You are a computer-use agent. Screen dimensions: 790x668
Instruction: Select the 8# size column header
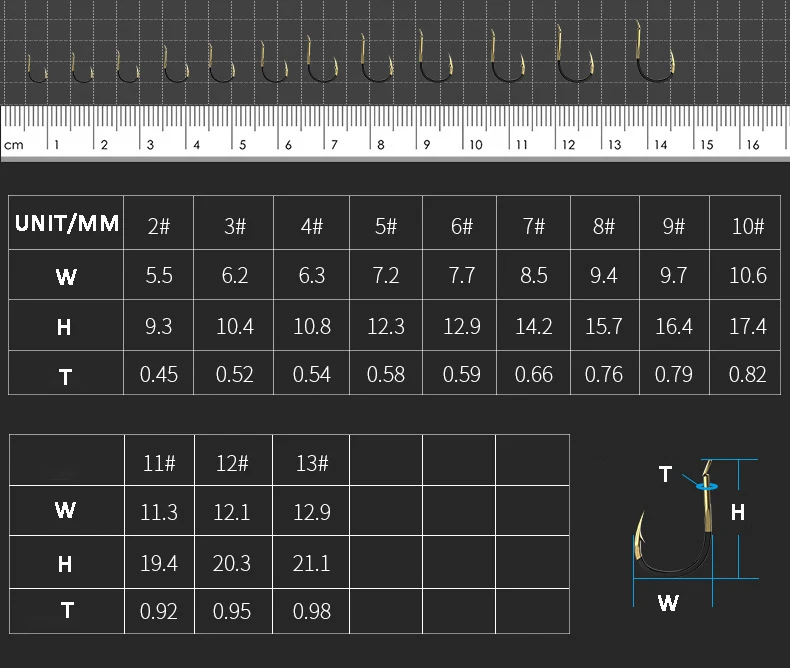pyautogui.click(x=604, y=226)
